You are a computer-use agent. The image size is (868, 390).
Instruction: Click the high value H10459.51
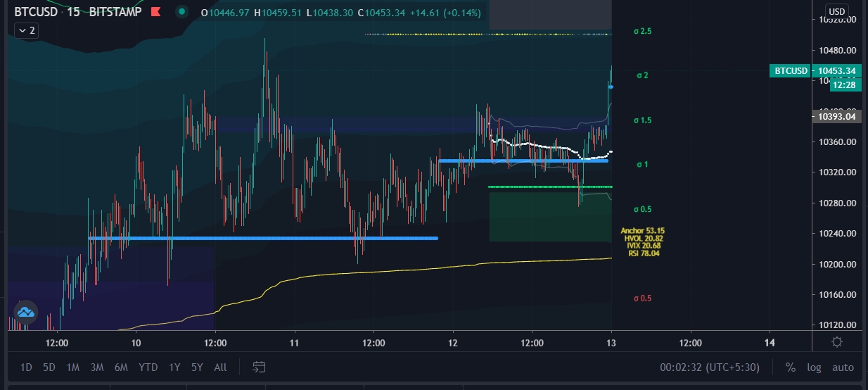278,13
